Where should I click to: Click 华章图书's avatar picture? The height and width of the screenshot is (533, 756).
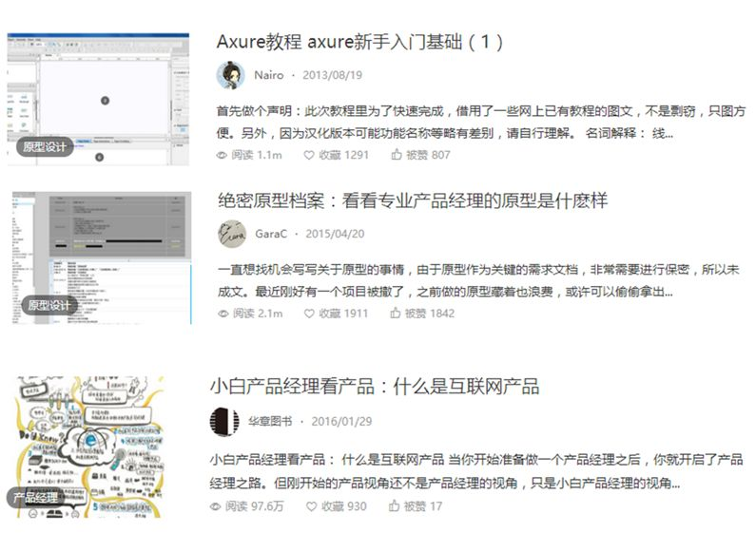point(224,422)
